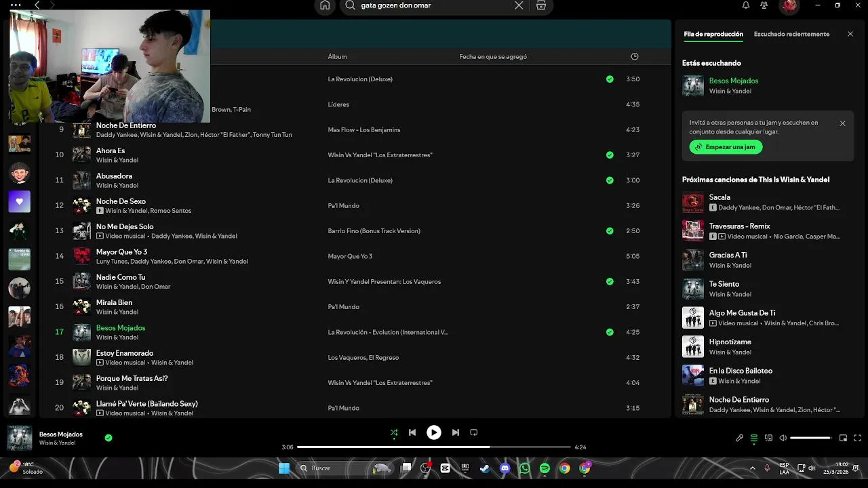Sort by the Álbum column header
Viewport: 868px width, 488px height.
[x=337, y=57]
